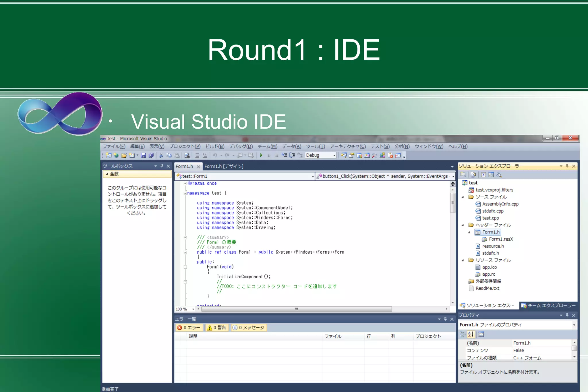
Task: Collapse the 全般 toolbox group
Action: [x=107, y=174]
